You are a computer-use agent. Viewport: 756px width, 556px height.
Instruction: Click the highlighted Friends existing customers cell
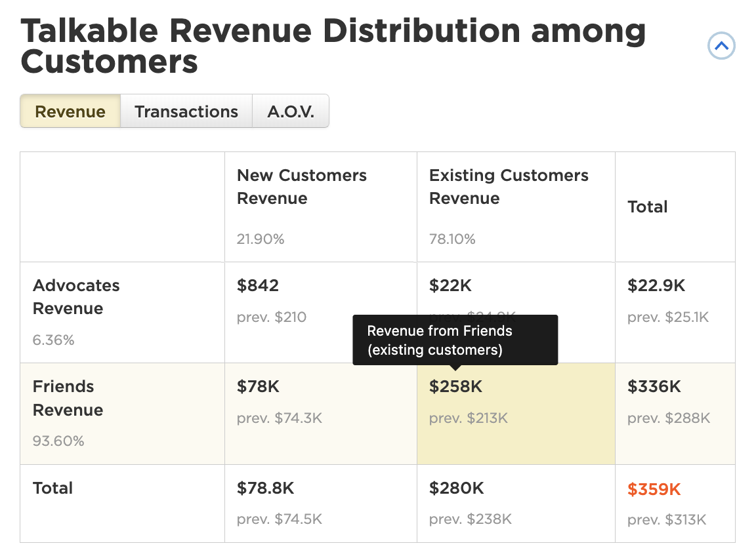point(516,413)
